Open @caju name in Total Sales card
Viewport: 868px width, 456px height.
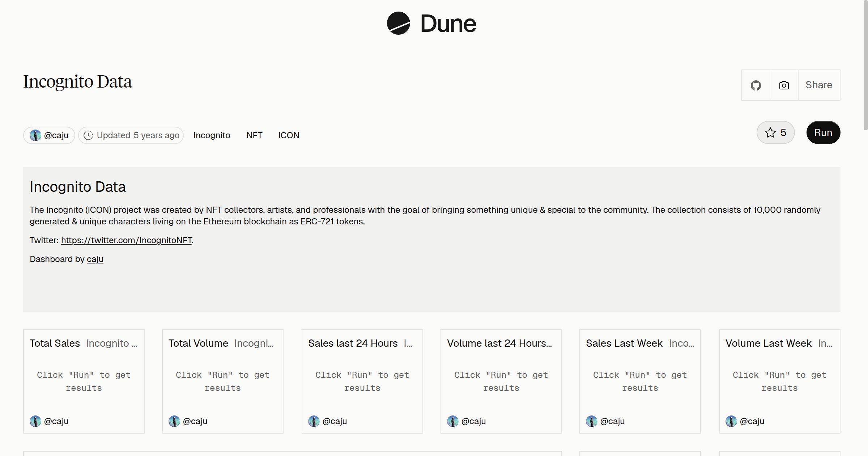56,421
